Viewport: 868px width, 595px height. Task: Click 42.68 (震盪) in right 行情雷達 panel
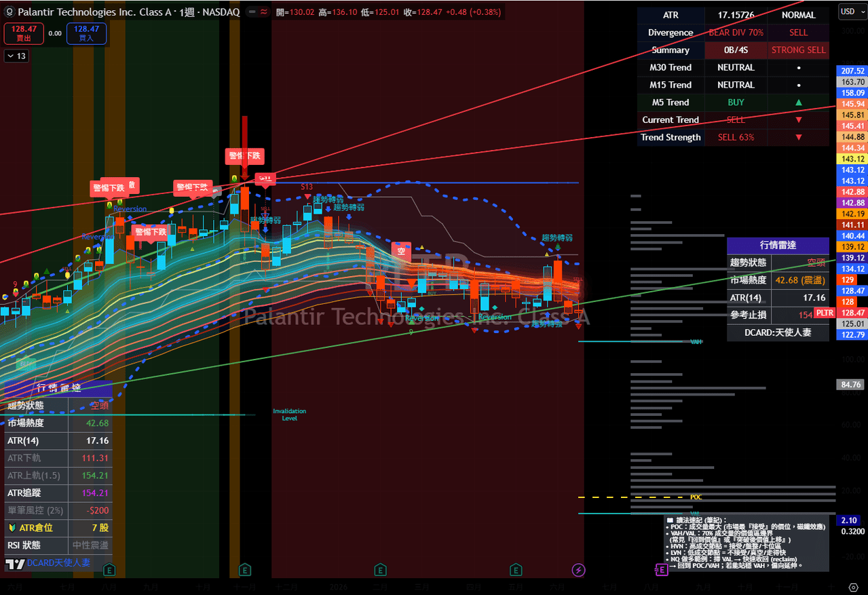coord(800,280)
